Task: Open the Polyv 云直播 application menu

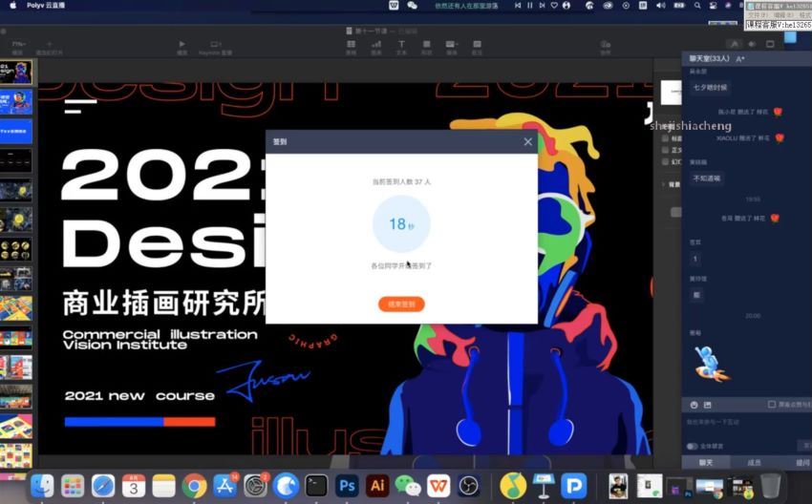Action: coord(46,5)
